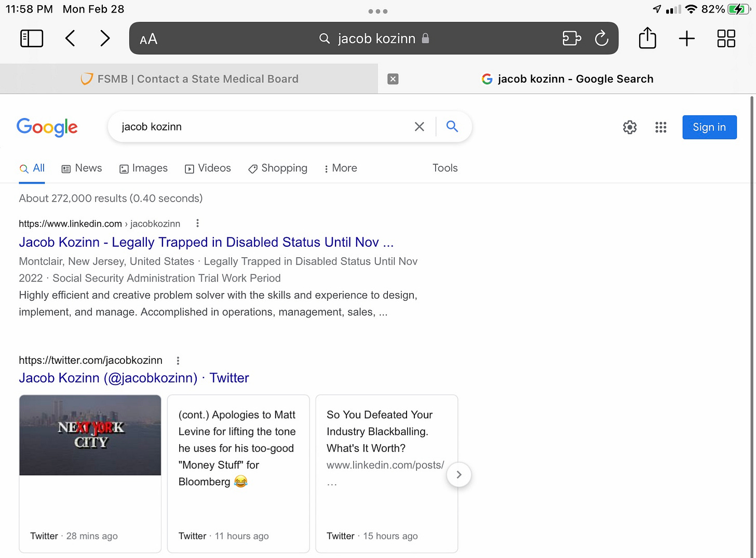
Task: Open the Industry Blackballing tweet card
Action: (x=387, y=474)
